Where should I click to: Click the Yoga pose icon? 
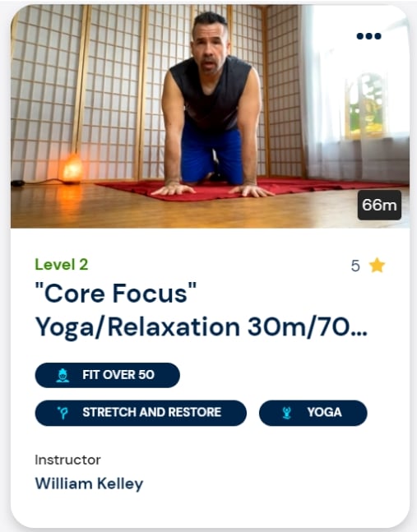click(x=287, y=413)
